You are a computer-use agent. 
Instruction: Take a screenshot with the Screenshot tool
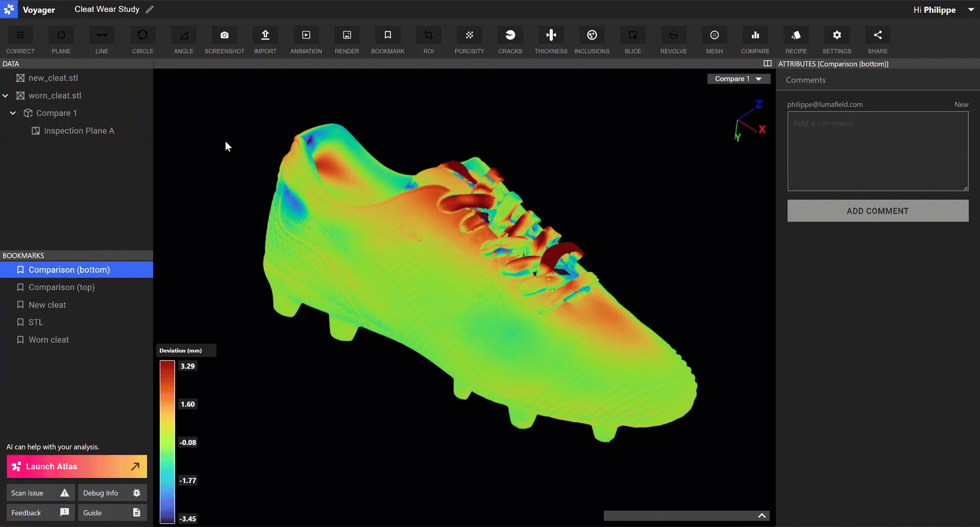pos(224,36)
